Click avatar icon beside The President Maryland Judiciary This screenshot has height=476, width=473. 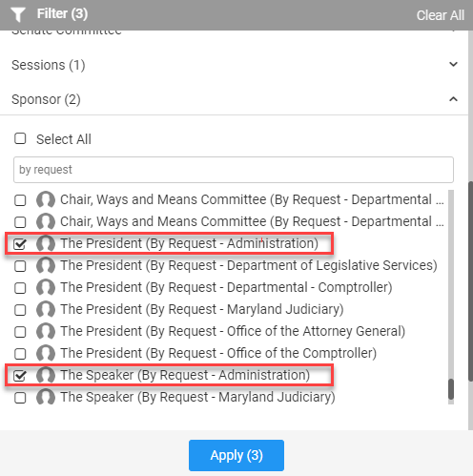46,309
